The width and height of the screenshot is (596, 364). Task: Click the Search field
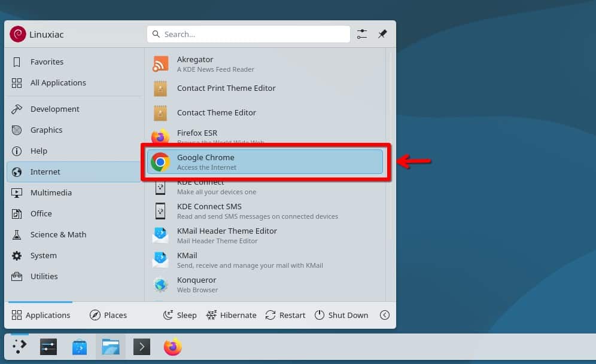click(x=248, y=34)
